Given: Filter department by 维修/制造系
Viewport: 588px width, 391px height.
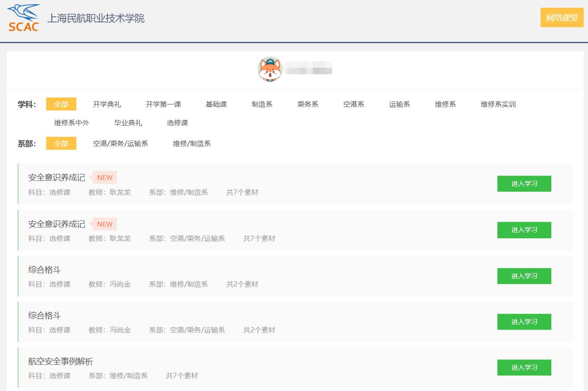Looking at the screenshot, I should click(x=192, y=144).
